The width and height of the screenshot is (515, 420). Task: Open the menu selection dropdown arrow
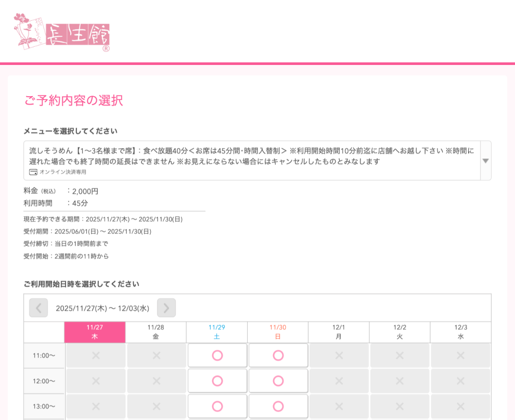click(x=485, y=161)
